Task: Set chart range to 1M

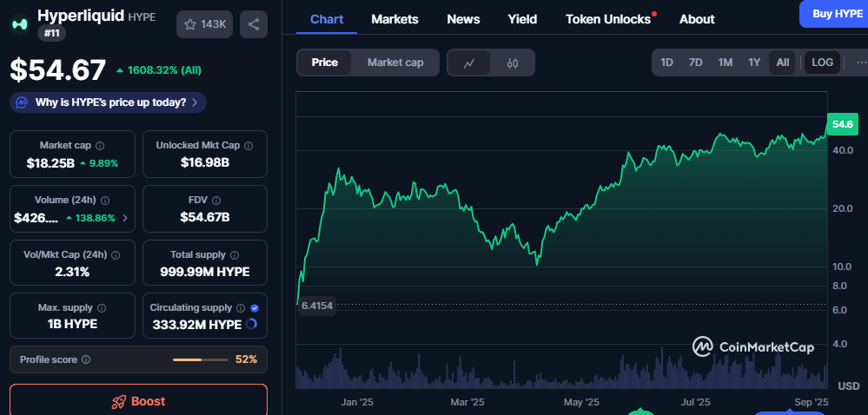Action: pyautogui.click(x=726, y=63)
